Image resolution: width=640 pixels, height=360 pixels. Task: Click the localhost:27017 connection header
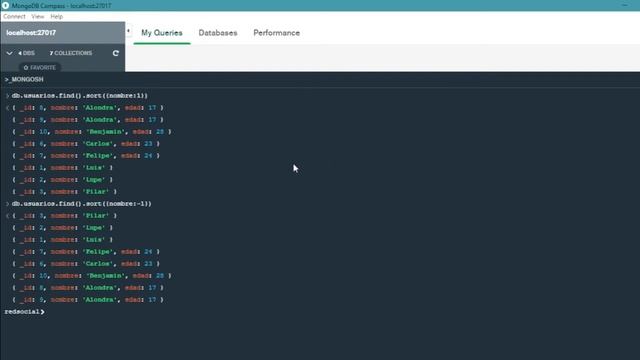pyautogui.click(x=62, y=33)
